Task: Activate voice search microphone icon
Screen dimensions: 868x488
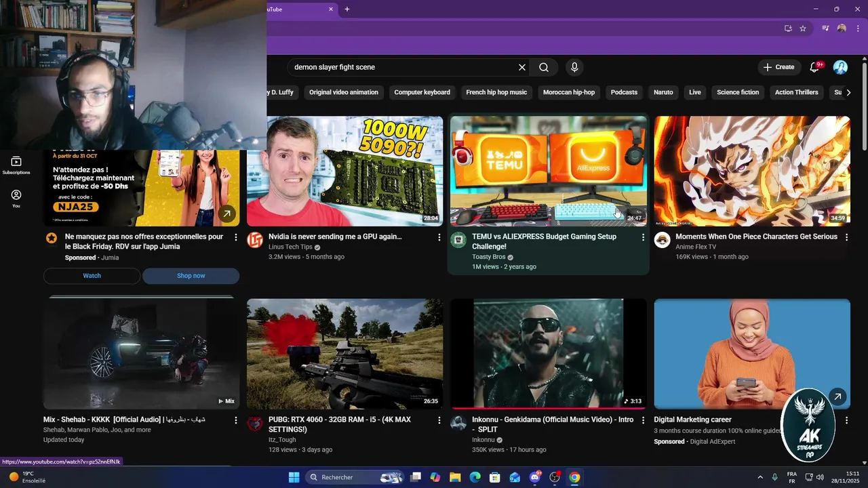Action: pos(574,67)
